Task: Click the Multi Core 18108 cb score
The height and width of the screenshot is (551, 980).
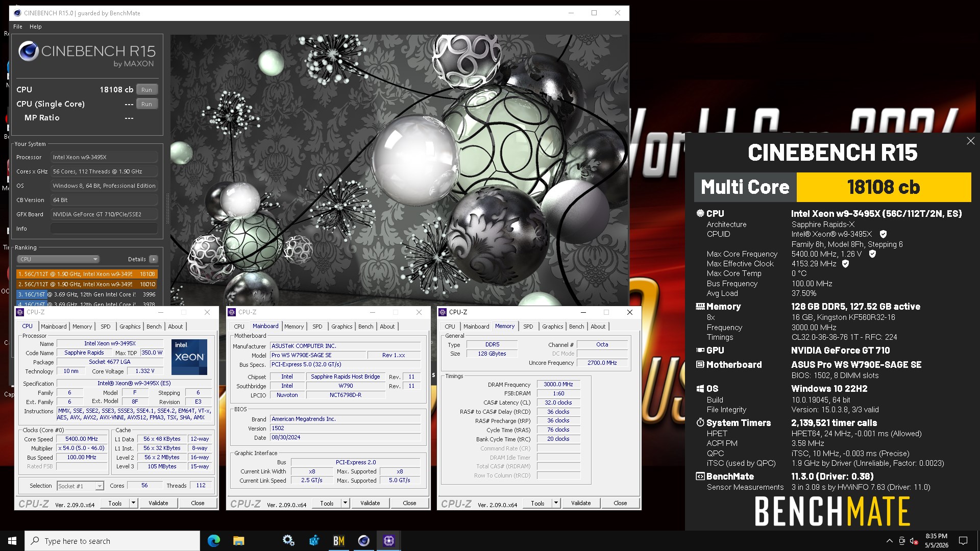Action: (884, 187)
